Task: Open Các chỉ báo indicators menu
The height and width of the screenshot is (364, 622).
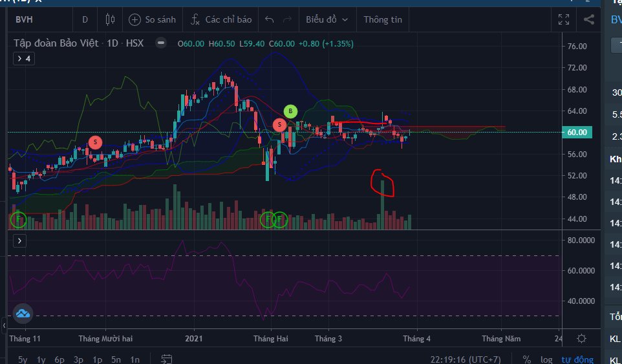Action: click(x=221, y=19)
